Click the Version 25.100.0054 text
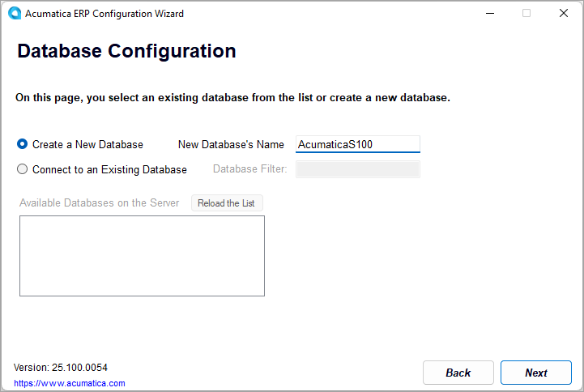 [61, 368]
